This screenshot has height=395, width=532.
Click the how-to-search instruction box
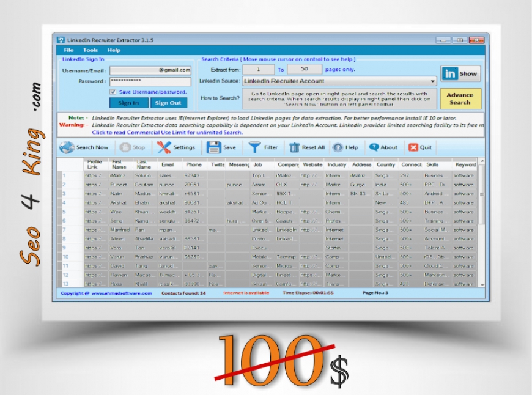click(x=339, y=99)
